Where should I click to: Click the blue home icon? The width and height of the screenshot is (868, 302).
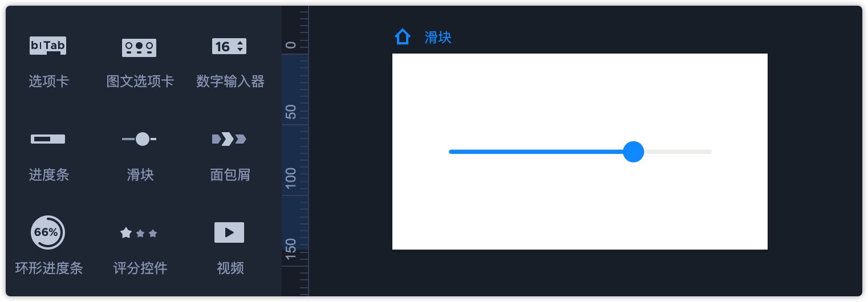403,37
